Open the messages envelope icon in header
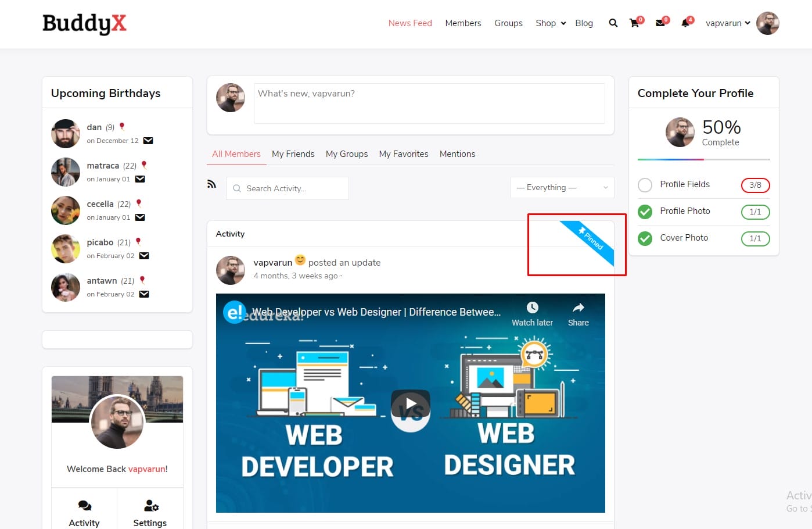 (660, 23)
